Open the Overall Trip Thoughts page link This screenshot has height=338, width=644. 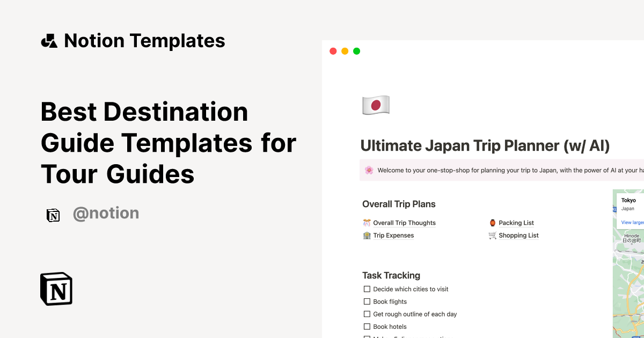(x=405, y=223)
